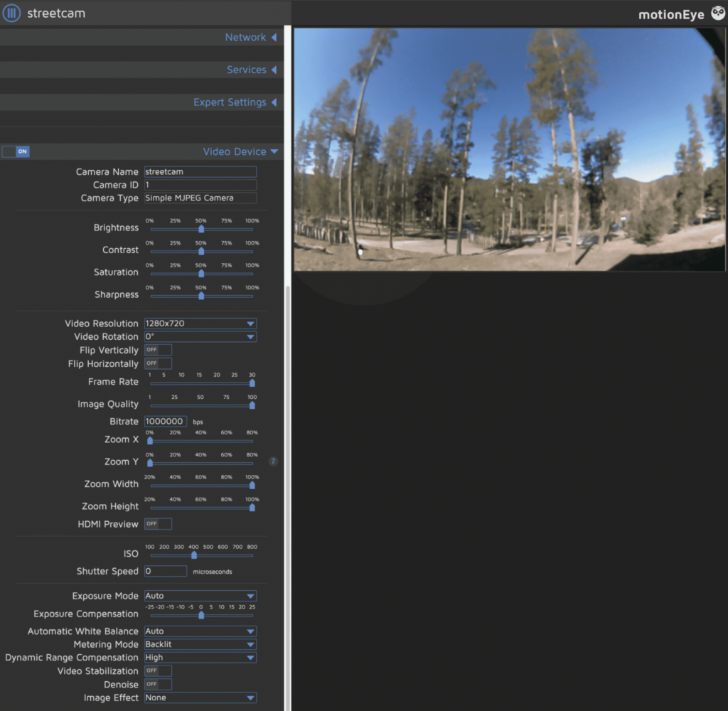Click the Camera Name text field

pyautogui.click(x=200, y=172)
